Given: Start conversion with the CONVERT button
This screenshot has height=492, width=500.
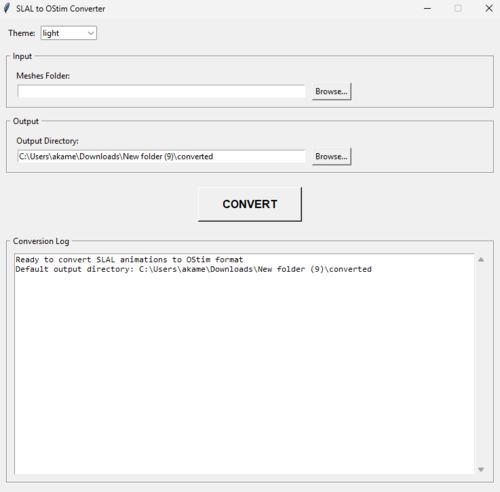Looking at the screenshot, I should pyautogui.click(x=250, y=204).
